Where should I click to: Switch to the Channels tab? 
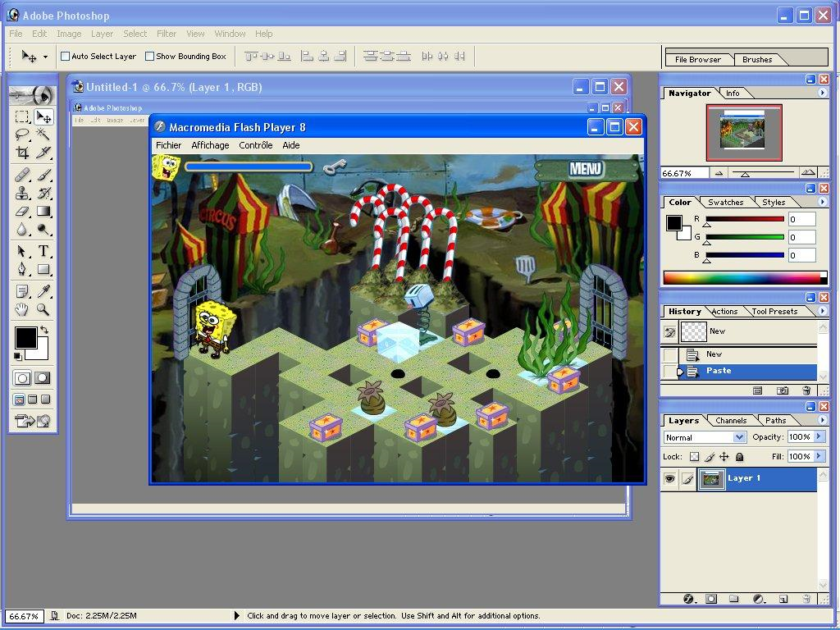pos(731,421)
